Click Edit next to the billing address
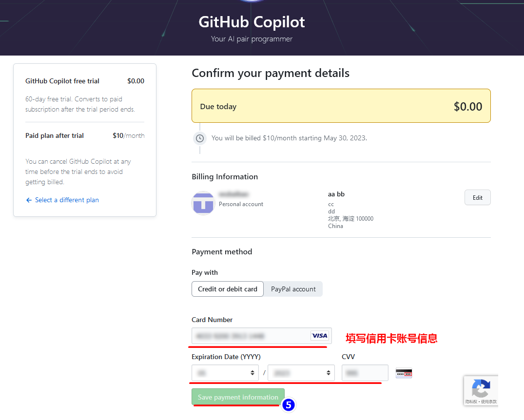This screenshot has width=524, height=420. pos(477,197)
